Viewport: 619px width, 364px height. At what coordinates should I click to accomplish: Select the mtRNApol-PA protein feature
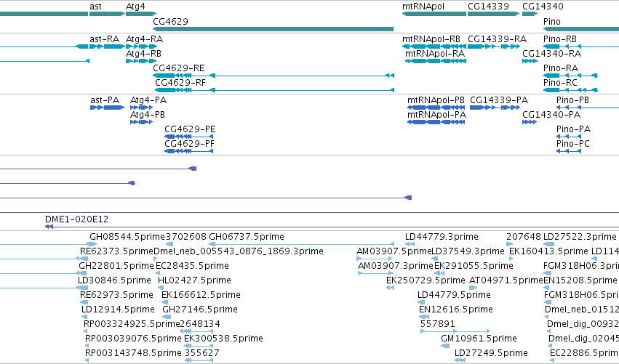[x=436, y=122]
